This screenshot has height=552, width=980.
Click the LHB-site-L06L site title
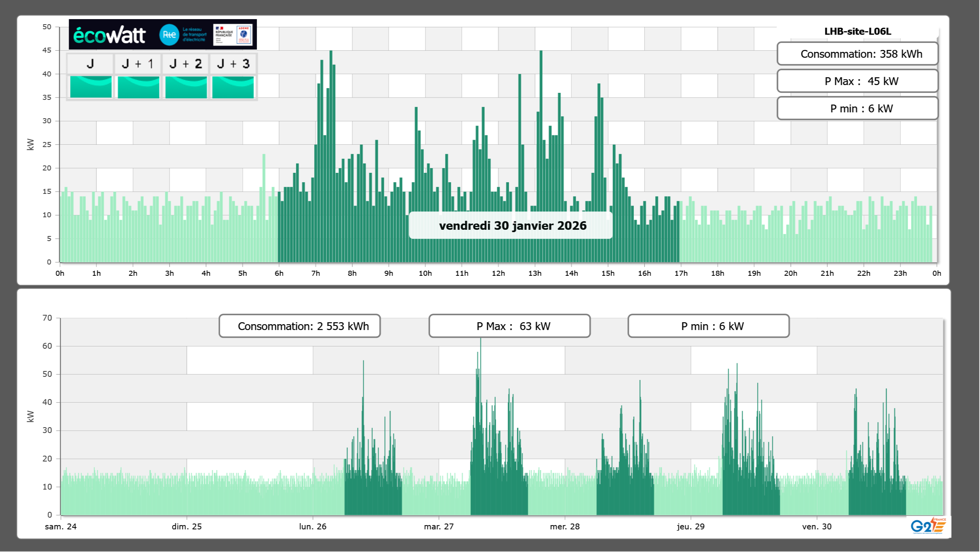(x=857, y=31)
